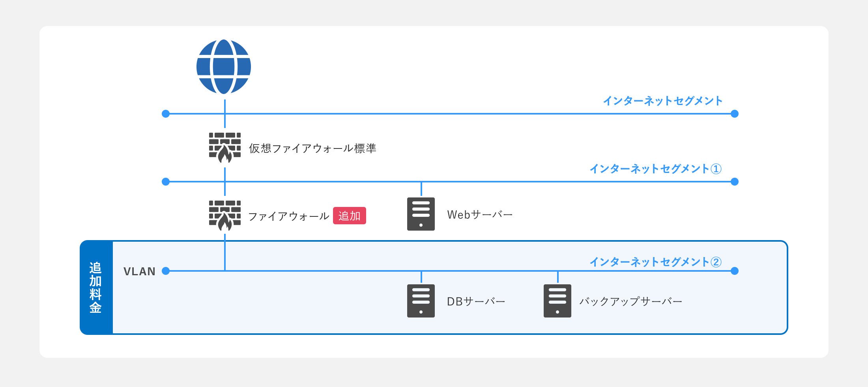
Task: Click right endpoint dot of segment① line
Action: 734,182
